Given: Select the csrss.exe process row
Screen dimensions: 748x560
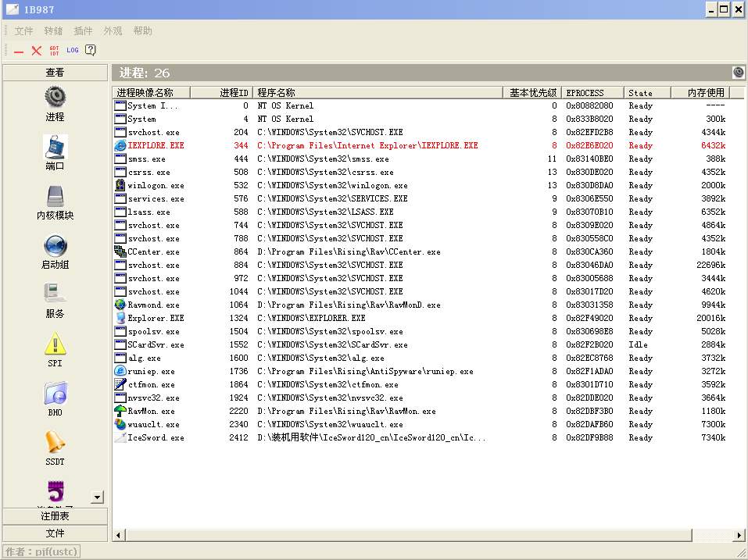Looking at the screenshot, I should click(420, 172).
